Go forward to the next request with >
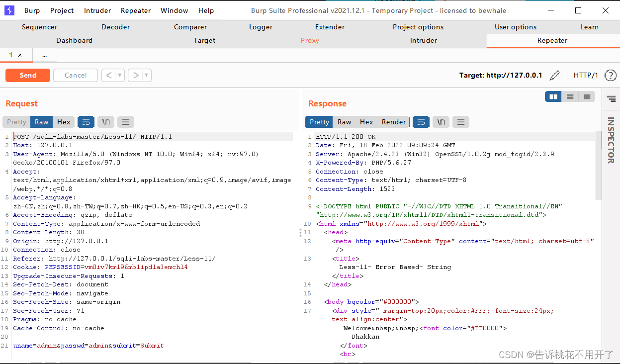This screenshot has height=364, width=620. tap(135, 76)
